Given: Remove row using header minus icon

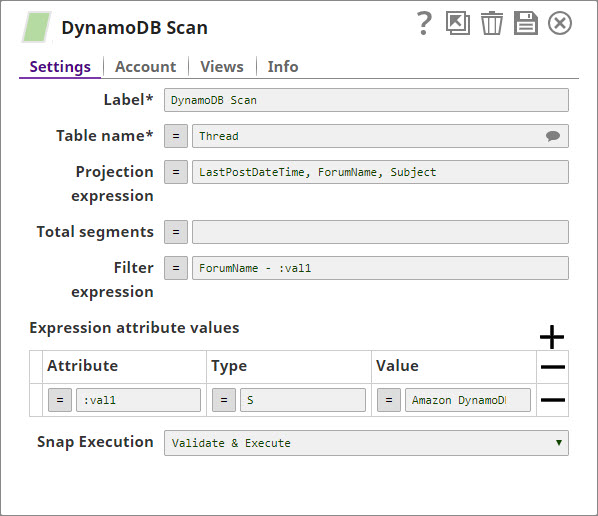Looking at the screenshot, I should 553,367.
